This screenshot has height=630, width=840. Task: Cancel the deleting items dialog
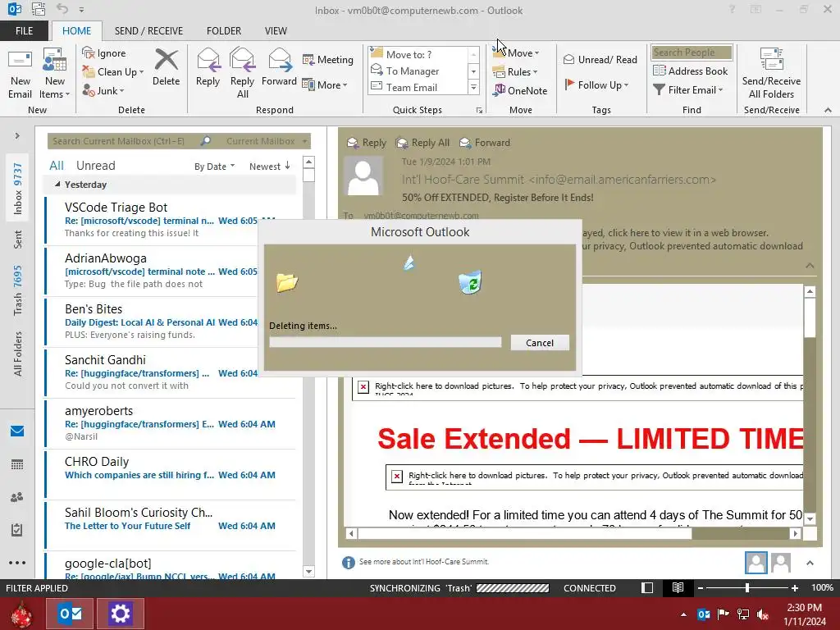(x=540, y=343)
